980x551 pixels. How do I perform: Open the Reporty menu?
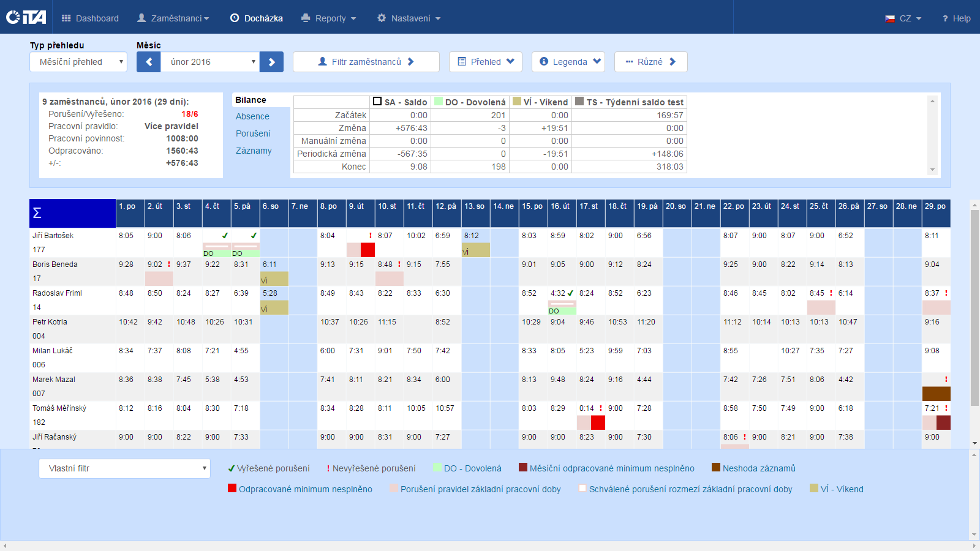pos(329,18)
